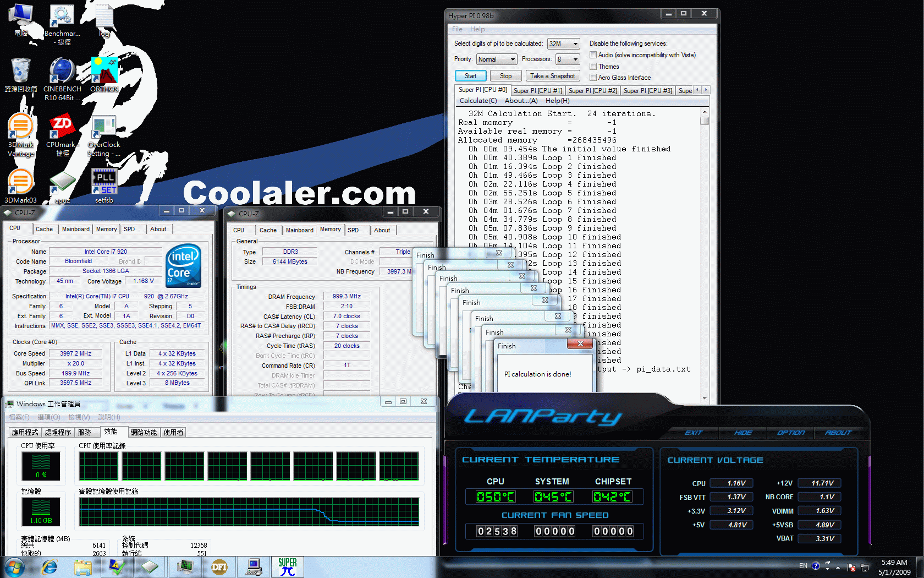924x578 pixels.
Task: Click the Super PI scrollbar thumb
Action: [x=705, y=121]
